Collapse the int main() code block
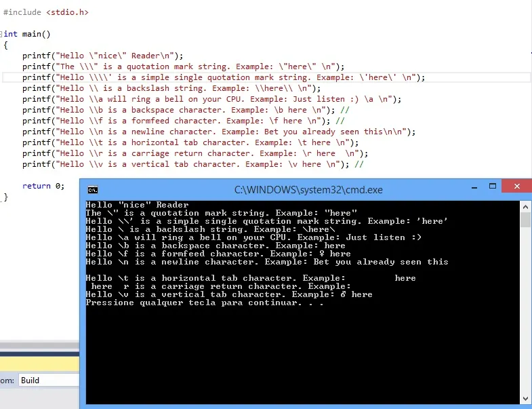532x409 pixels. 1,34
